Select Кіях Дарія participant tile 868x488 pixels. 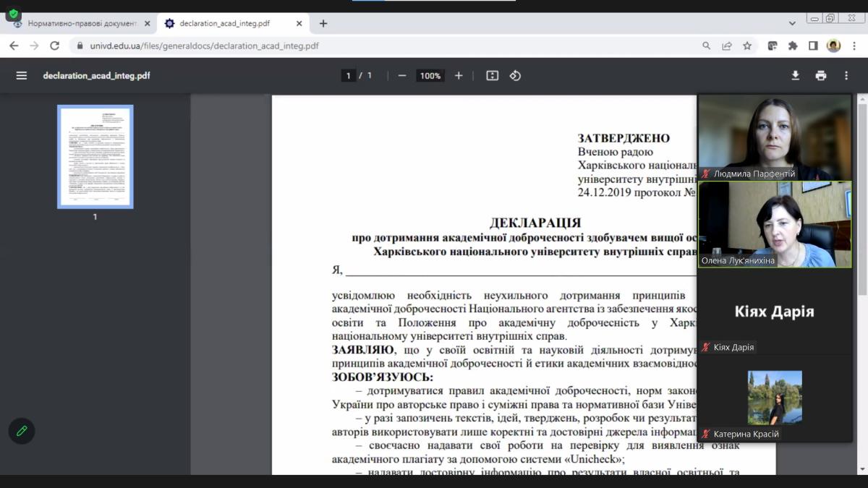tap(775, 312)
